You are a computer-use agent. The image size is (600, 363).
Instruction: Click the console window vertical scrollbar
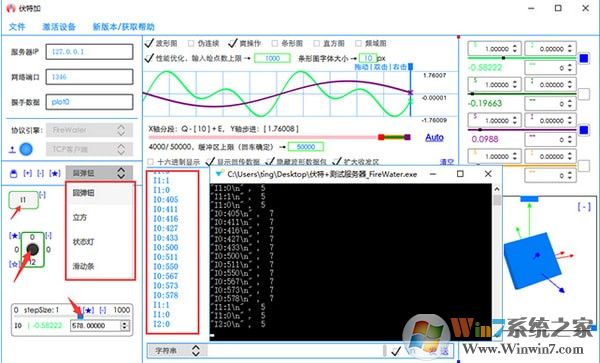click(497, 262)
